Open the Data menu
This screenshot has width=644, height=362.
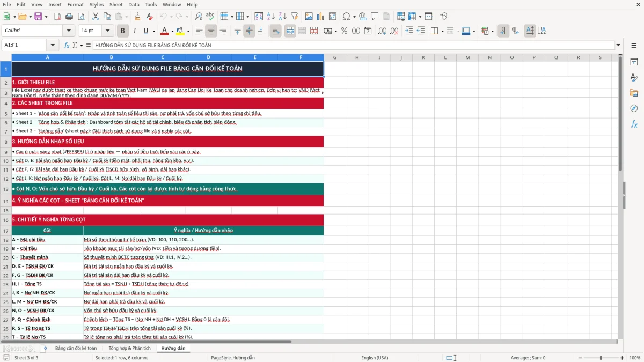tap(134, 4)
